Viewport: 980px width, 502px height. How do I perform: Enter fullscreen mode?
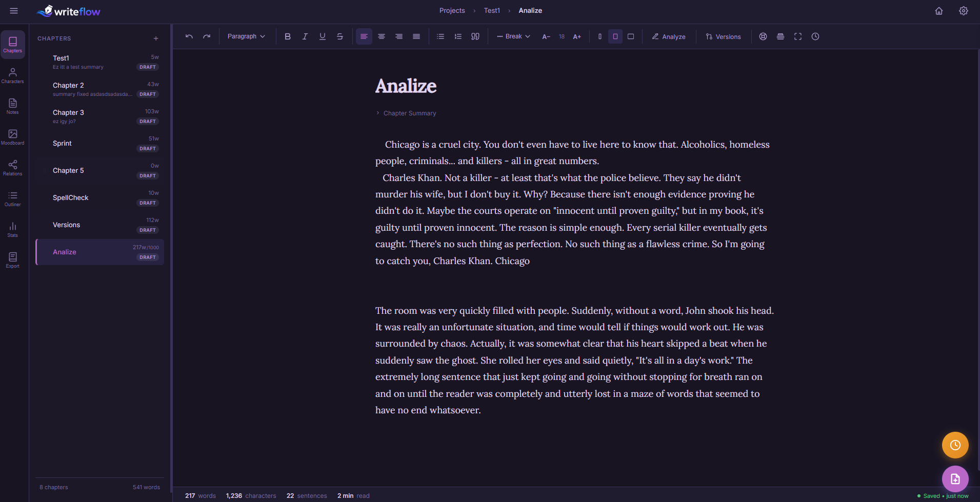point(798,36)
